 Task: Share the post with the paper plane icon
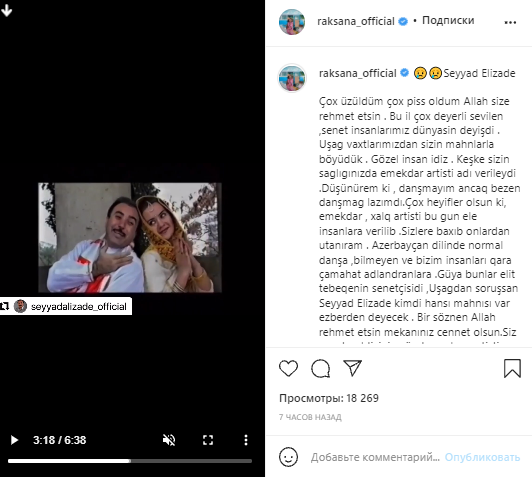pyautogui.click(x=353, y=368)
